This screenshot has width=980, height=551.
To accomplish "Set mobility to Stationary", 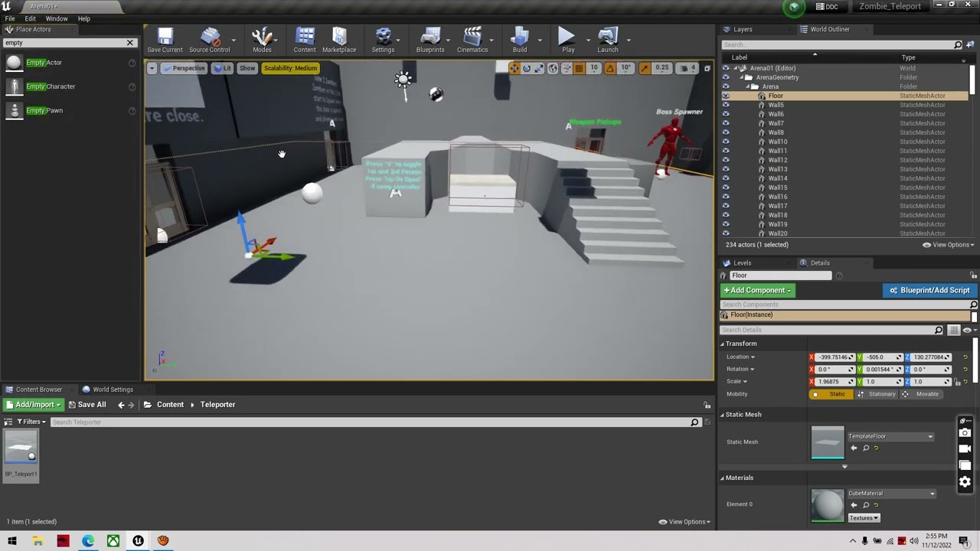I will (x=877, y=394).
